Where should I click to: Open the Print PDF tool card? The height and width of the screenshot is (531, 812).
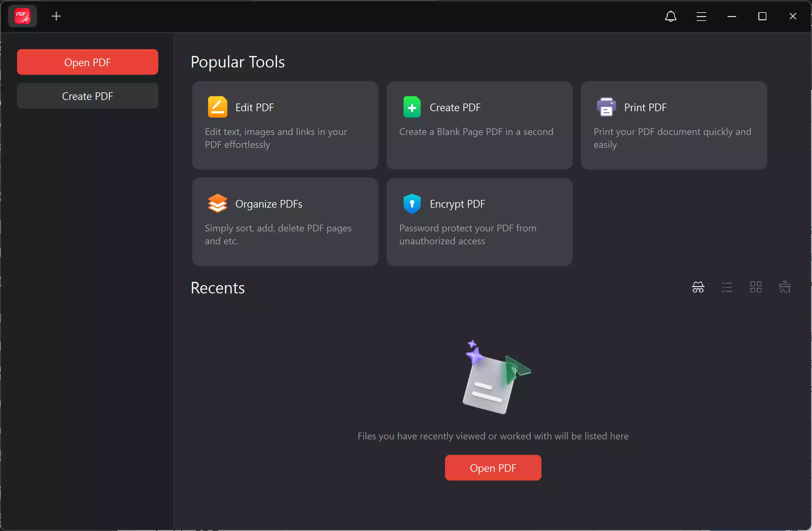pos(674,125)
